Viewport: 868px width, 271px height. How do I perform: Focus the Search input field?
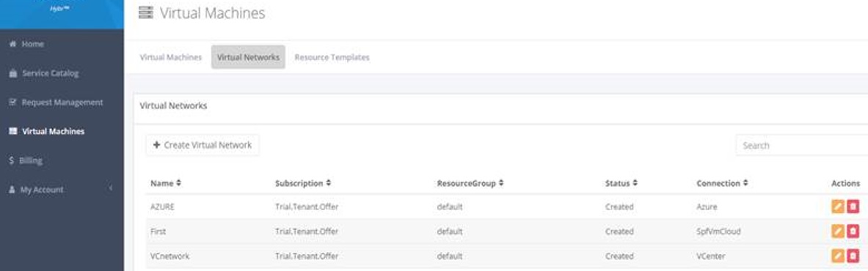[x=801, y=146]
